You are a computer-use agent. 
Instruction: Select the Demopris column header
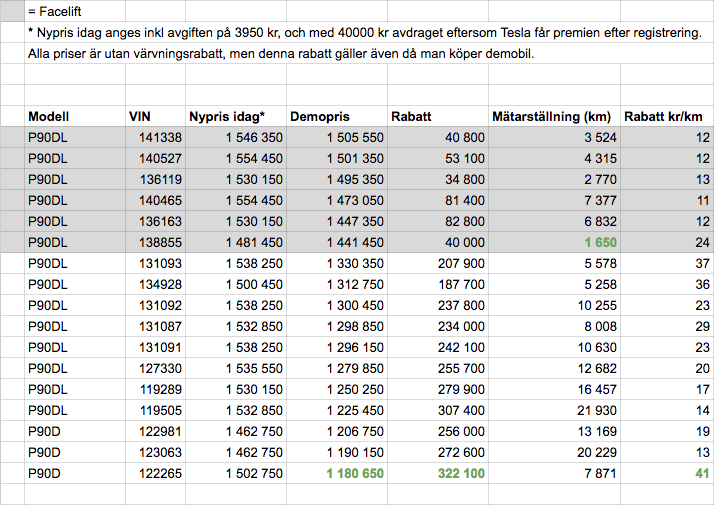tap(320, 116)
